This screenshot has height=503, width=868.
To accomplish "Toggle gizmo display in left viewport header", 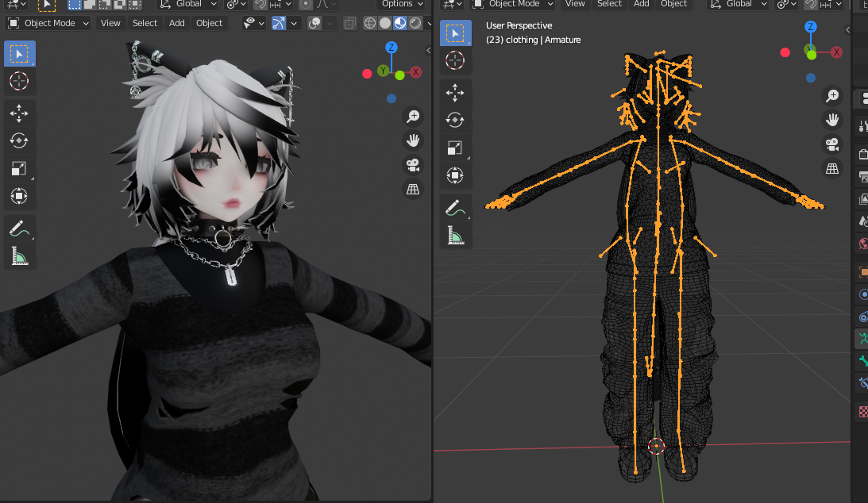I will (x=279, y=23).
